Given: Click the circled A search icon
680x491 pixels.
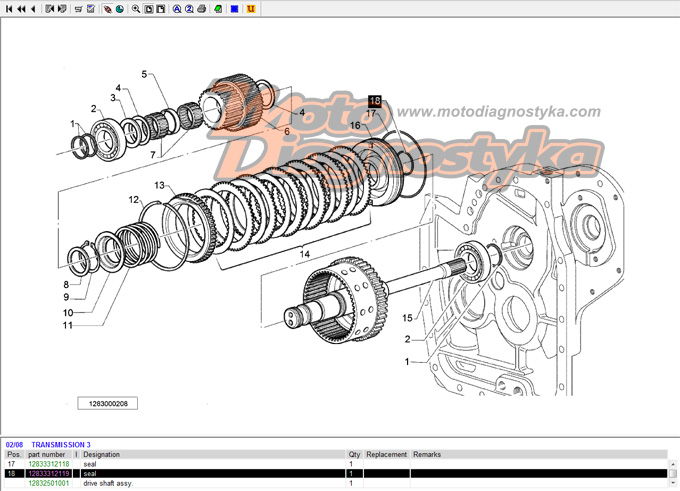Looking at the screenshot, I should (x=177, y=9).
